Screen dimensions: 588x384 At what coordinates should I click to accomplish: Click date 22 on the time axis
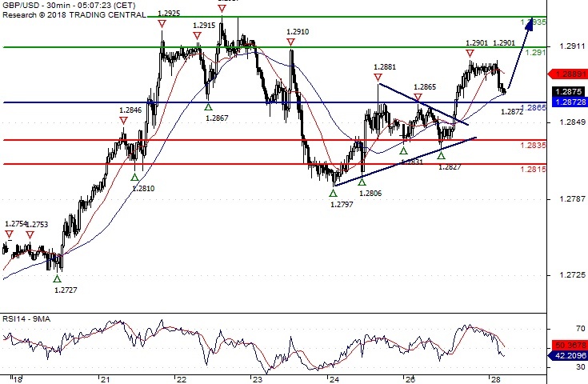pyautogui.click(x=182, y=379)
